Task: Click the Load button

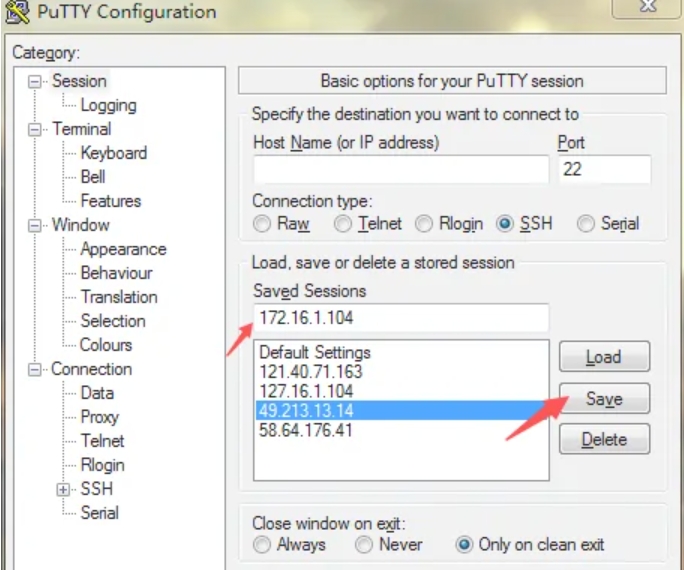Action: point(605,357)
